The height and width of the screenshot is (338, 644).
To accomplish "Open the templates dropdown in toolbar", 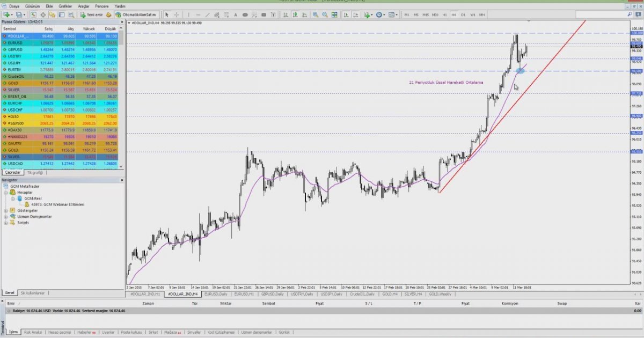I will pos(392,15).
